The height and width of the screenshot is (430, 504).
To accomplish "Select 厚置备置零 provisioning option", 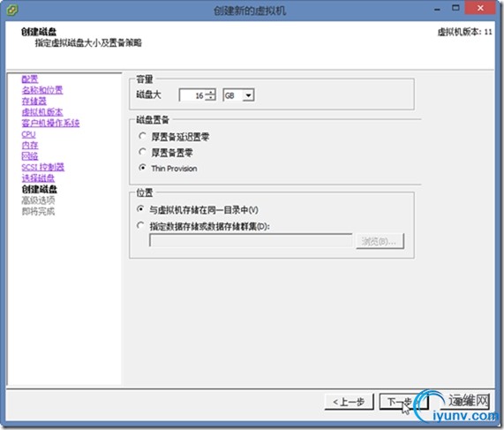I will (142, 152).
